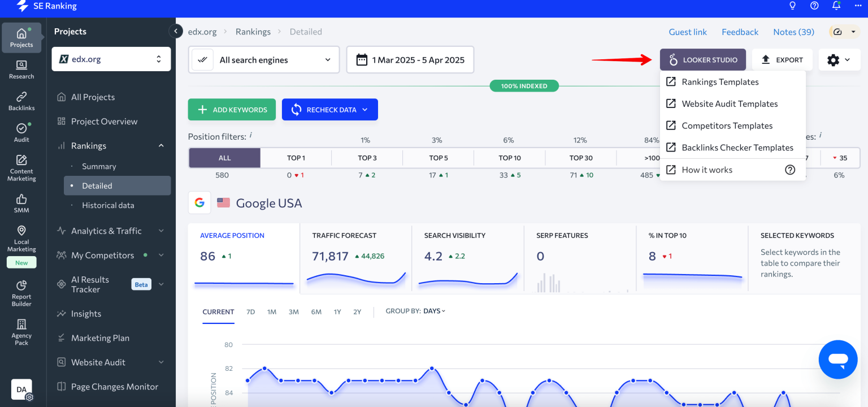Select the Content Marketing sidebar icon
Screen dimensions: 868x407
pyautogui.click(x=21, y=167)
